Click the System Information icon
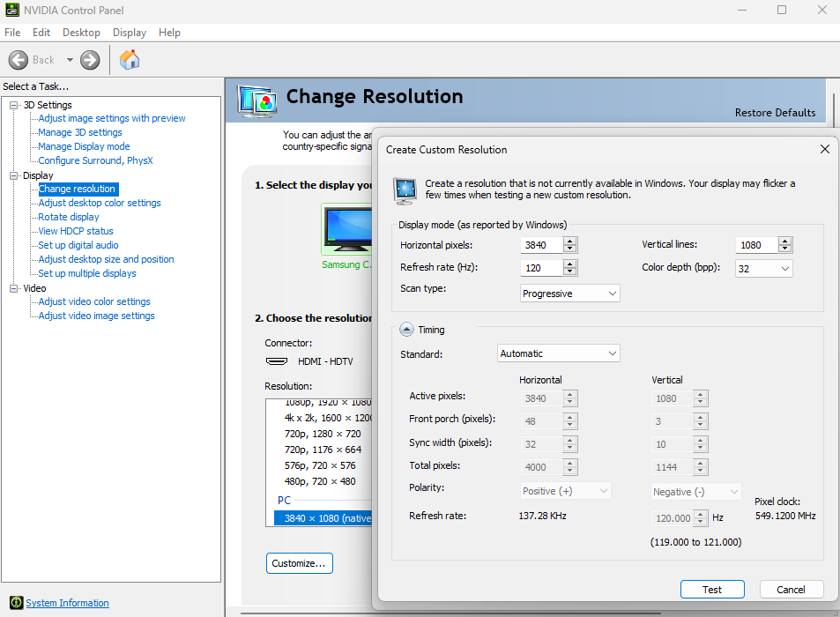 16,603
